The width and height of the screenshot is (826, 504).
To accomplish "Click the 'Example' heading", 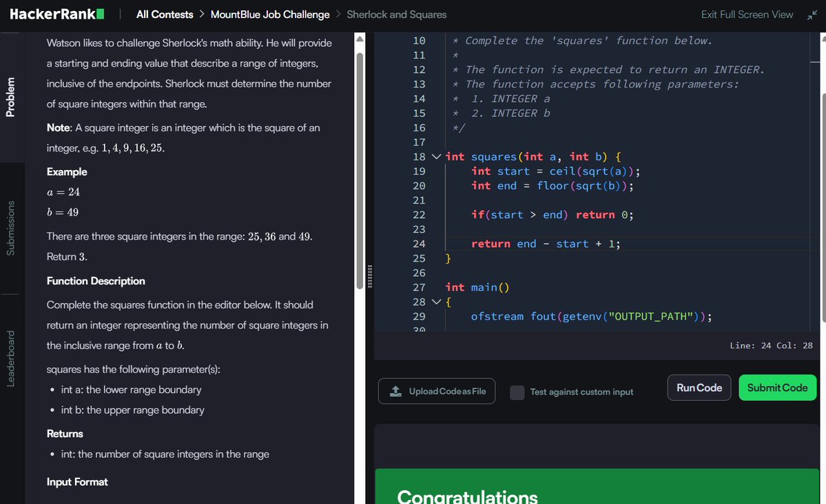I will point(67,171).
